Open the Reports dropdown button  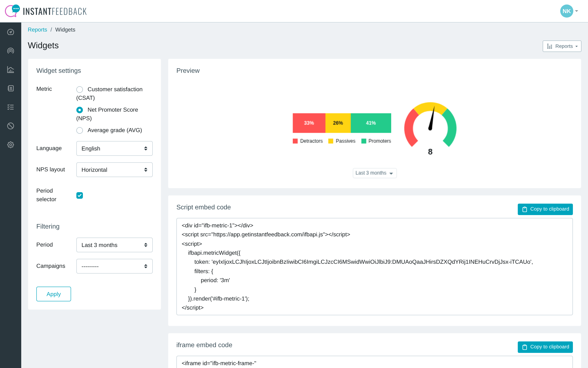coord(562,46)
